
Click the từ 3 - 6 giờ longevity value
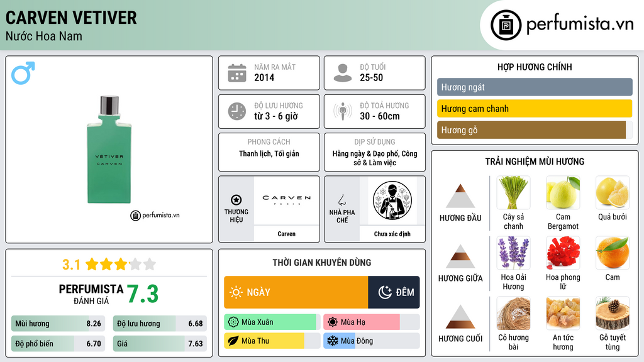click(276, 116)
